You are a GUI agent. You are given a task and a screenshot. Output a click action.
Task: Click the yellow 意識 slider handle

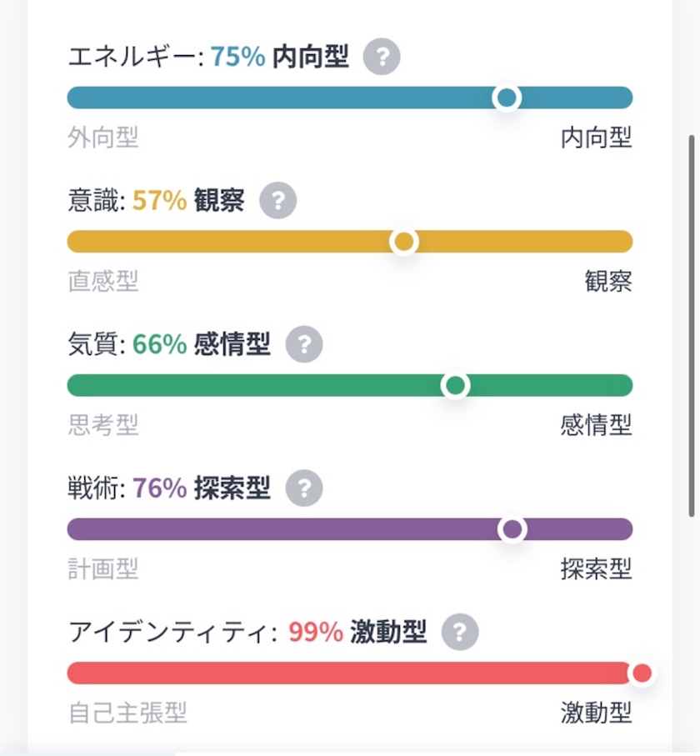(403, 242)
